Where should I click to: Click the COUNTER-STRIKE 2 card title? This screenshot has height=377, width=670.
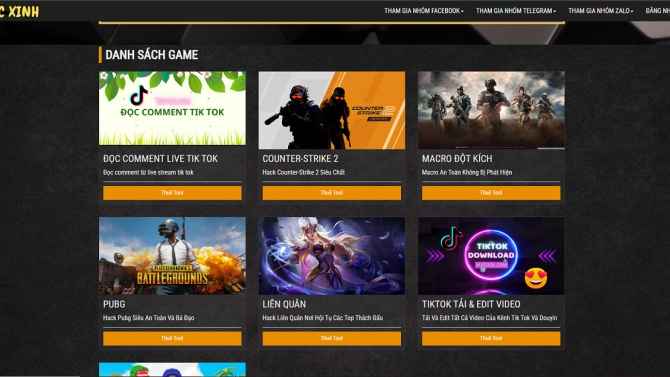pos(300,159)
